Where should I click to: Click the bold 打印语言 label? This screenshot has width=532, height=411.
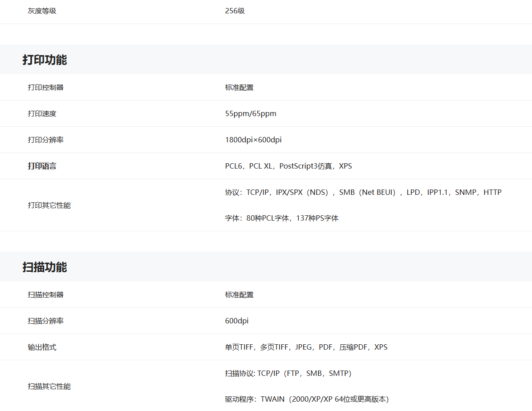tap(42, 166)
